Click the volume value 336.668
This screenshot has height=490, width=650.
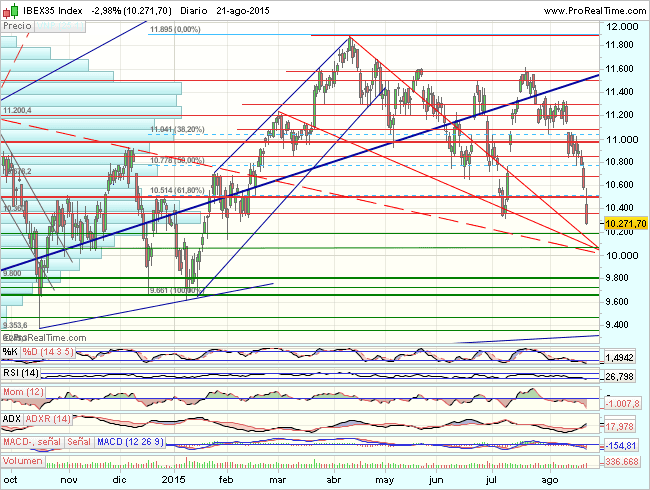tap(622, 461)
